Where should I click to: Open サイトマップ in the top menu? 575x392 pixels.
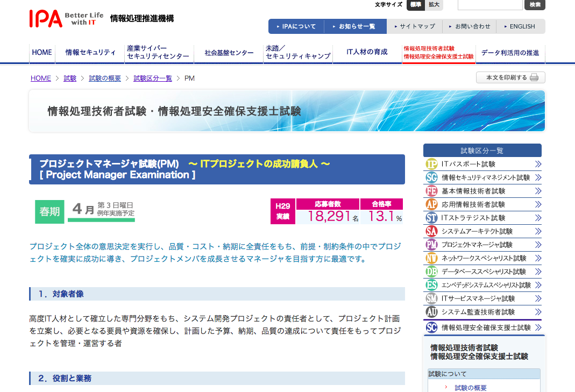tap(415, 26)
